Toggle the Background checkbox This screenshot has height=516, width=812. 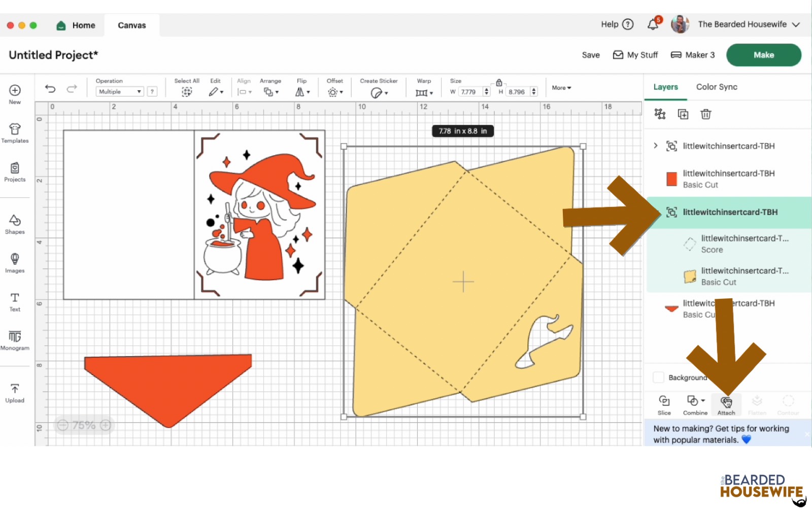click(x=658, y=377)
